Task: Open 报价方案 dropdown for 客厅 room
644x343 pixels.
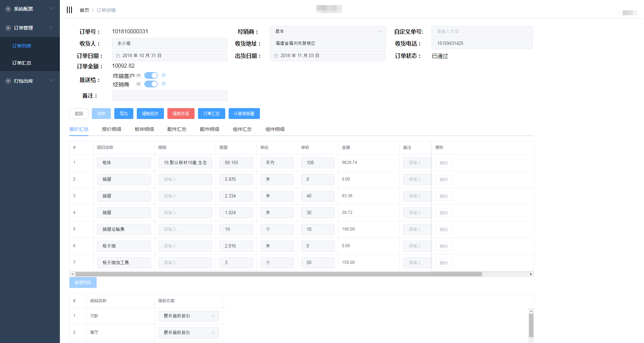Action: tap(188, 333)
